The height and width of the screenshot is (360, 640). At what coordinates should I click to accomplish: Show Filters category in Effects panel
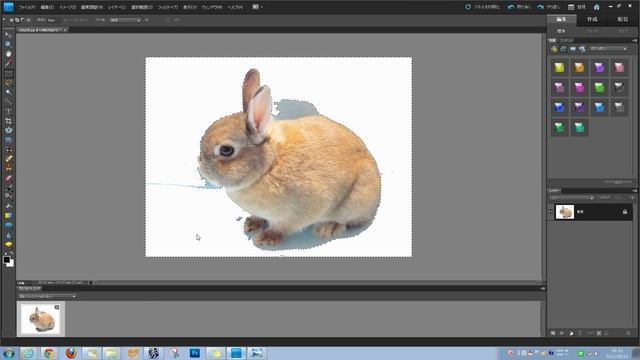[554, 49]
